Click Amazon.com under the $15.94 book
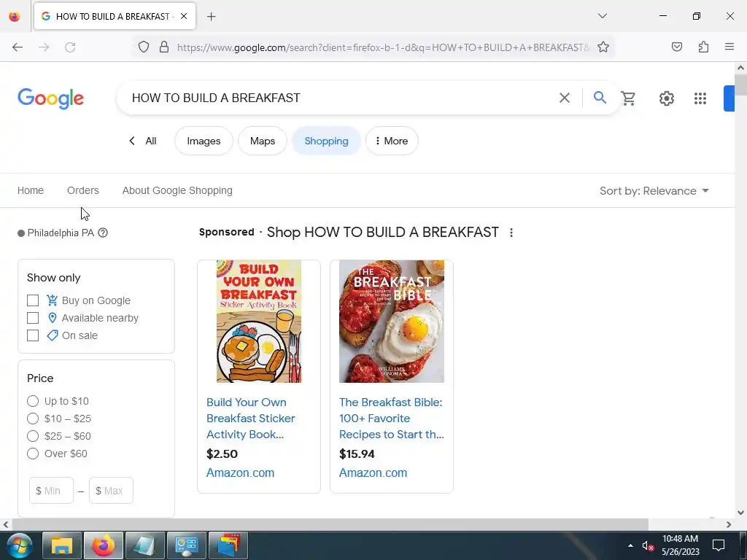This screenshot has width=747, height=560. coord(373,472)
